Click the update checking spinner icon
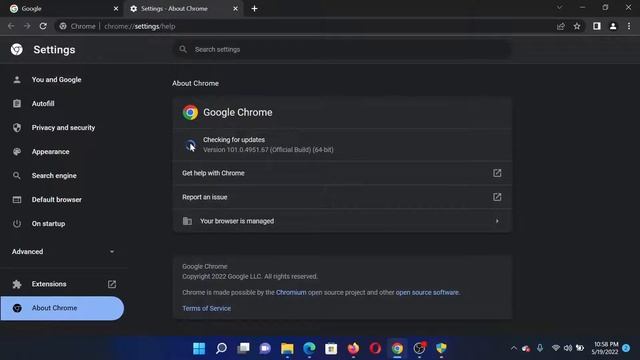This screenshot has width=640, height=360. point(190,144)
